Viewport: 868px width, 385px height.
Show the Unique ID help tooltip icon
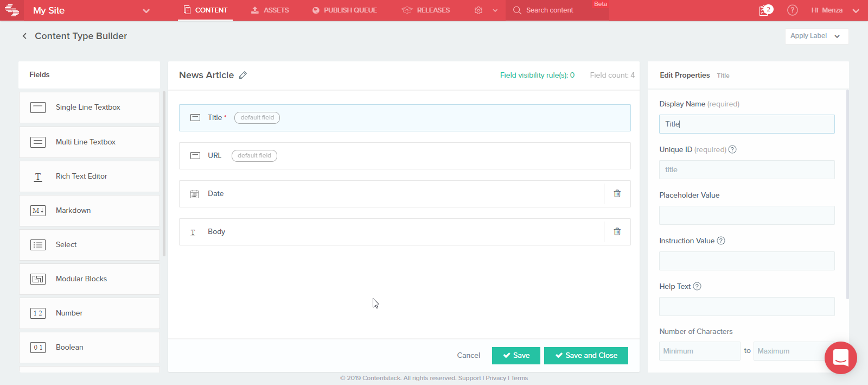pos(732,150)
